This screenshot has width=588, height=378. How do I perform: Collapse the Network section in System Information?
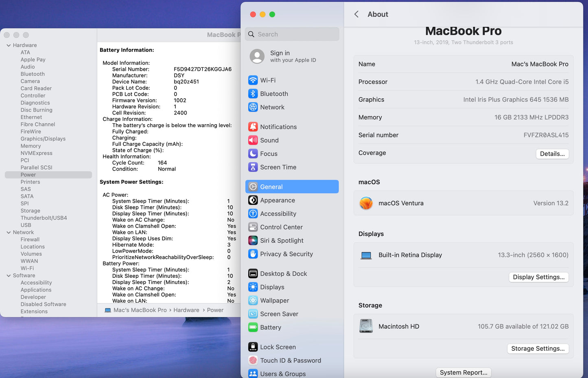pos(9,232)
